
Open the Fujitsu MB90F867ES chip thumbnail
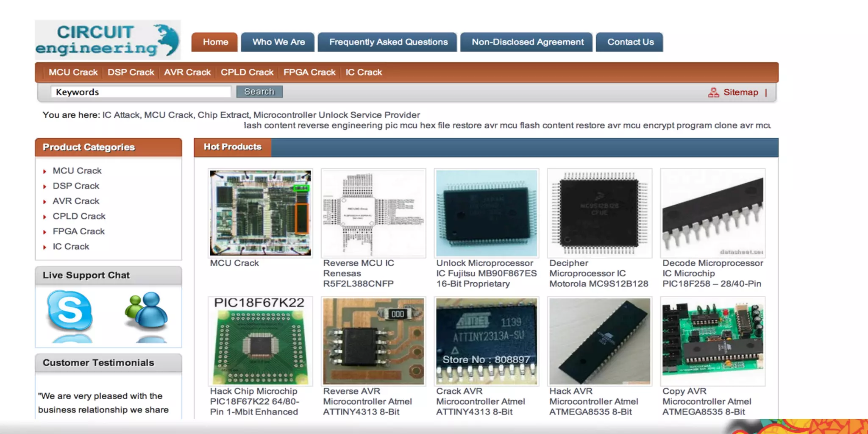pos(487,213)
